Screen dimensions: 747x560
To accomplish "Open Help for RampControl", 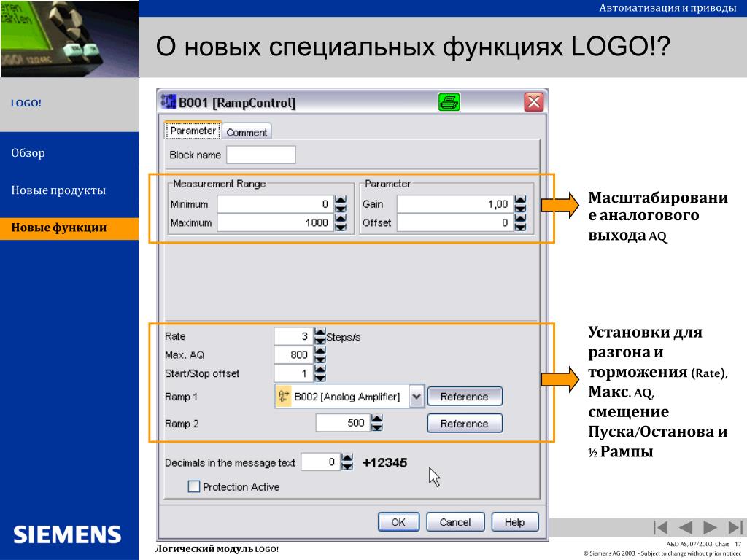I will click(515, 522).
